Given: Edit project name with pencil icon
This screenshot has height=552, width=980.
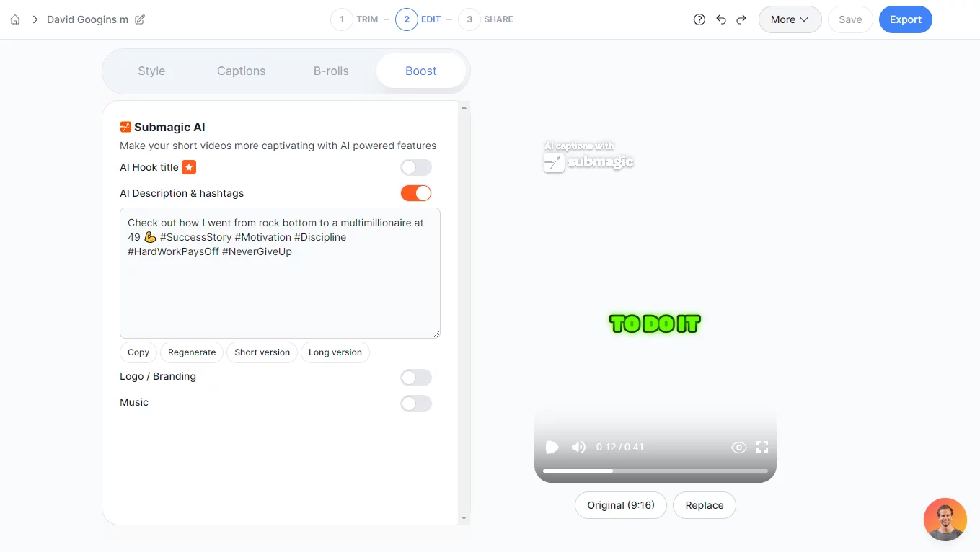Looking at the screenshot, I should [140, 19].
